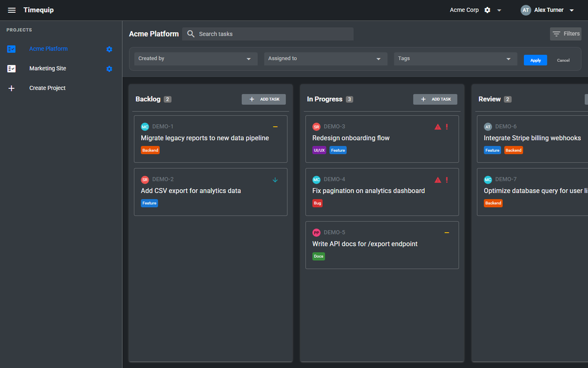Click the In Progress column heading
The height and width of the screenshot is (368, 588).
pos(325,99)
